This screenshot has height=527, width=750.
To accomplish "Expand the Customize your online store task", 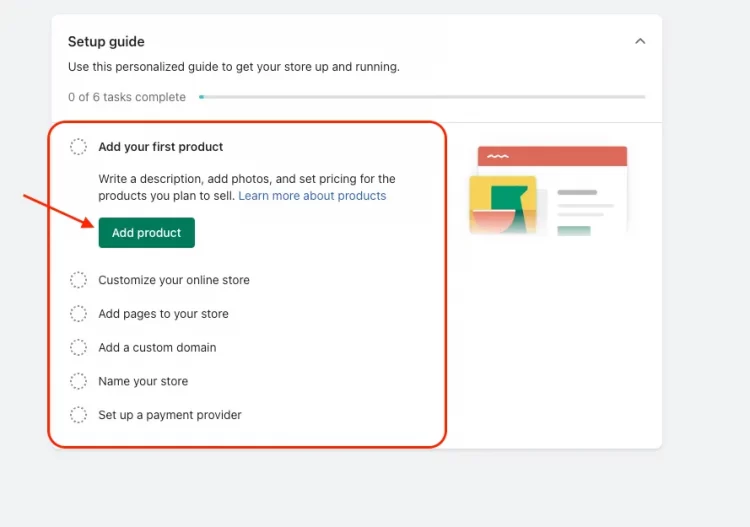I will point(174,280).
